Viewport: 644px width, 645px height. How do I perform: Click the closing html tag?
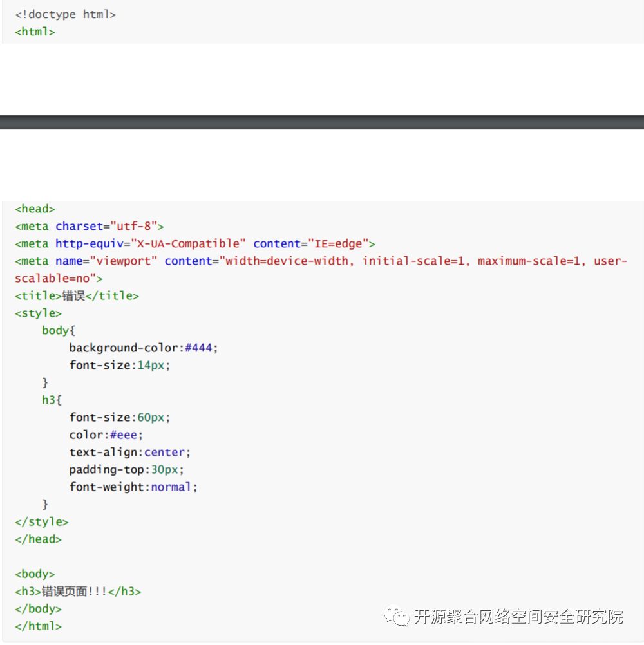pos(38,626)
